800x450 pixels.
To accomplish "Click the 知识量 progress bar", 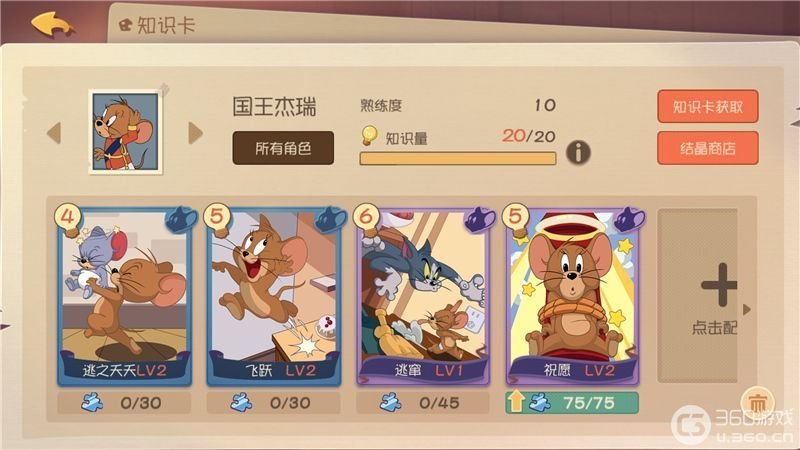I will point(458,158).
